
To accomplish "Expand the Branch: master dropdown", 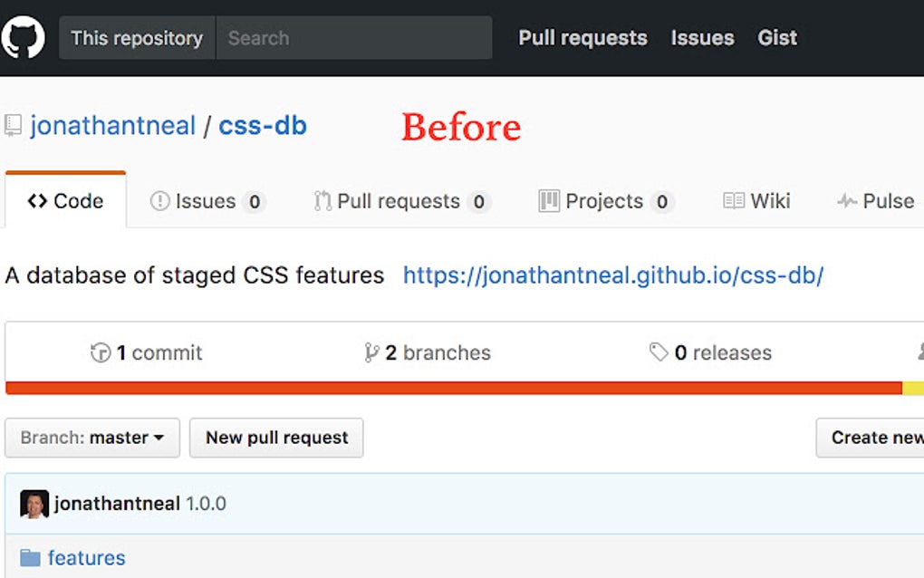I will 92,438.
